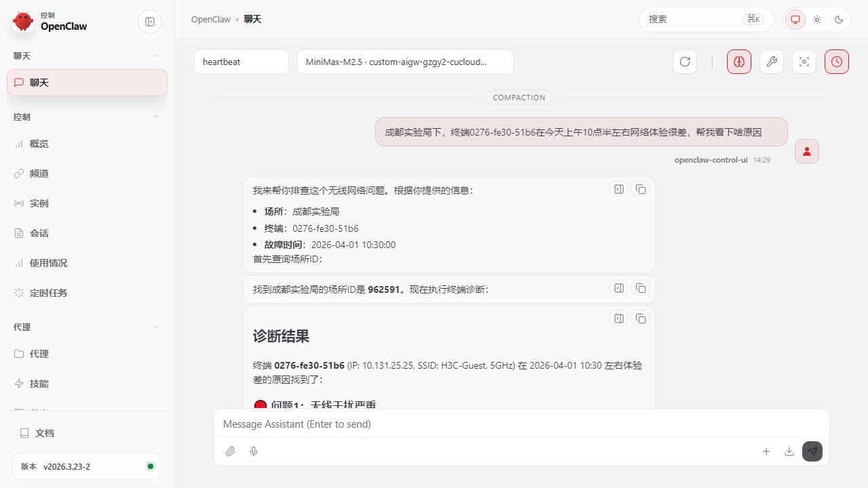Click the refresh chat icon
868x488 pixels.
(x=685, y=62)
